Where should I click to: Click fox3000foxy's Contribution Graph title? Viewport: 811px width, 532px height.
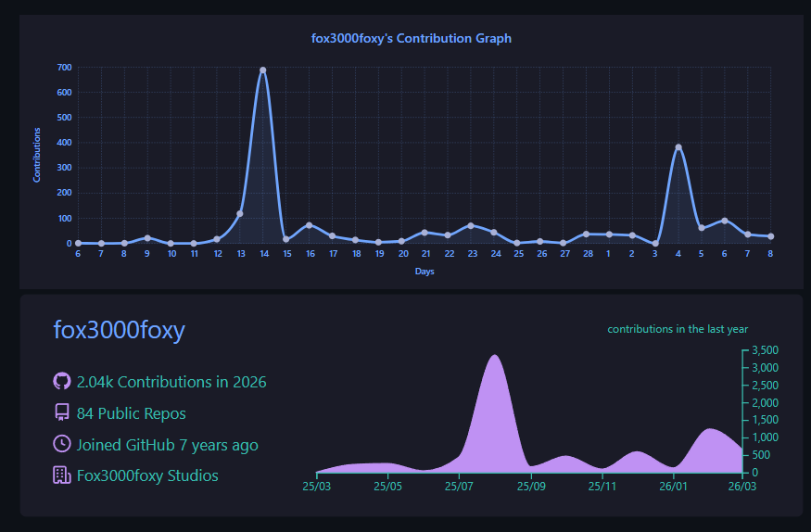412,38
